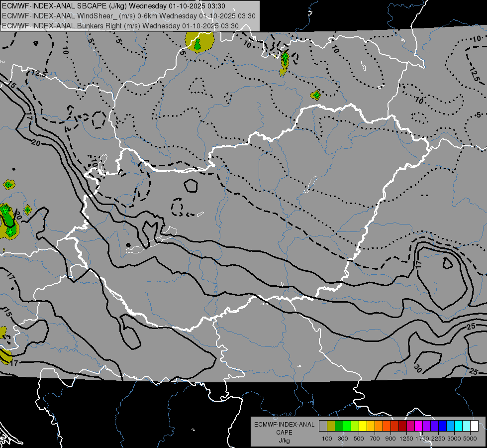Select the pure blue legend swatch
487x448 pixels.
[443, 426]
